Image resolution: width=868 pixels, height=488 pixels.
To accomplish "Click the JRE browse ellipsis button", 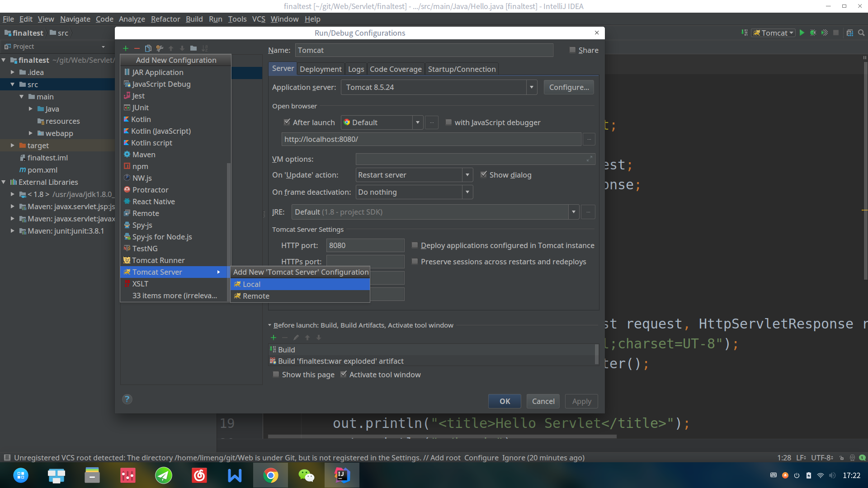I will click(x=588, y=212).
